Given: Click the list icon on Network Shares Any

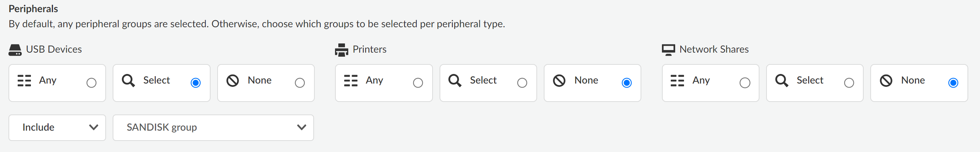Looking at the screenshot, I should click(677, 81).
